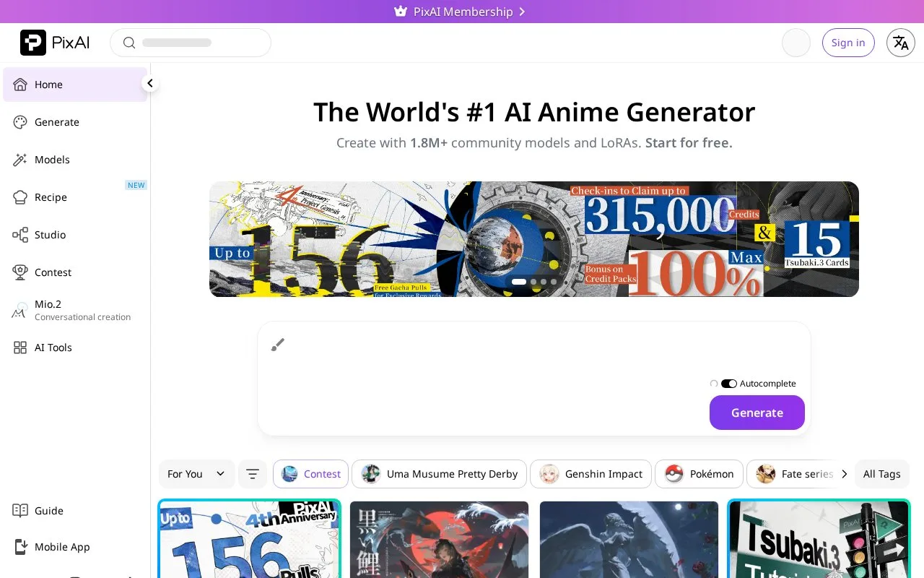Viewport: 924px width, 578px height.
Task: Open the For You dropdown
Action: (196, 474)
